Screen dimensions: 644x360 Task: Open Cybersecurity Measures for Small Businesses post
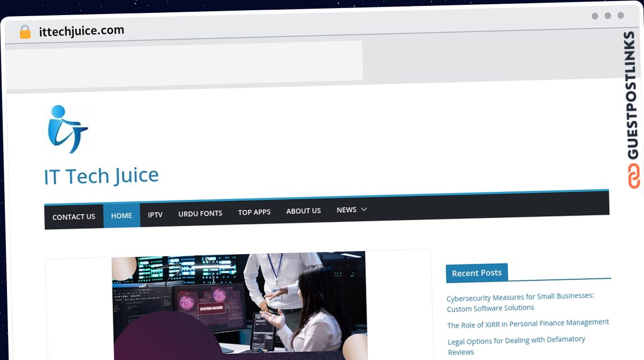tap(520, 302)
